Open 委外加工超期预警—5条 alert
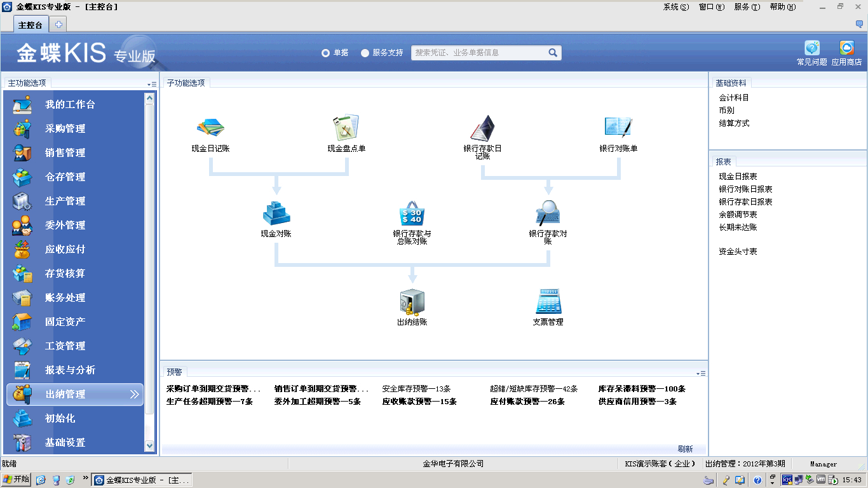The width and height of the screenshot is (868, 488). pyautogui.click(x=318, y=402)
